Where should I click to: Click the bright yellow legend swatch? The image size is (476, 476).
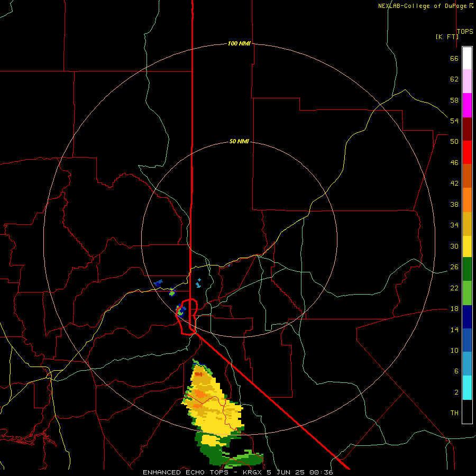467,246
